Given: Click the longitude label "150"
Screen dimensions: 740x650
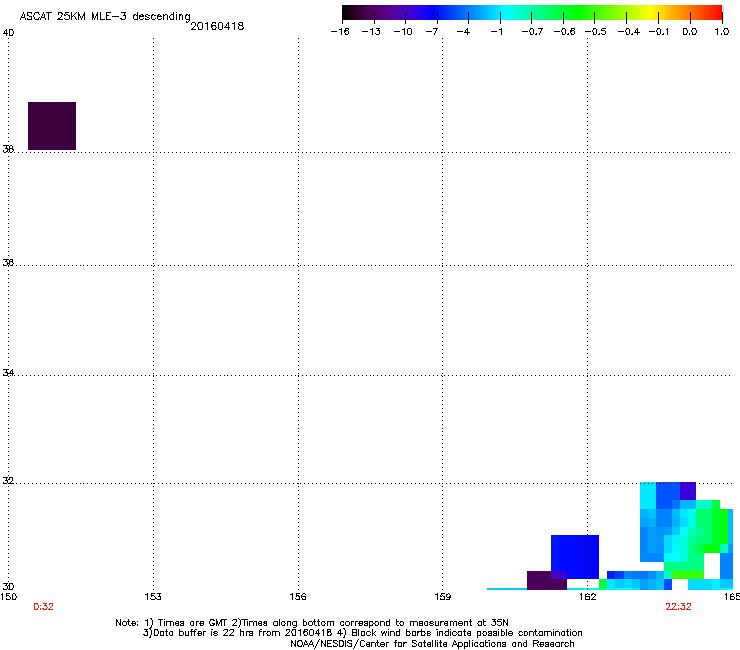Looking at the screenshot, I should click(8, 597).
